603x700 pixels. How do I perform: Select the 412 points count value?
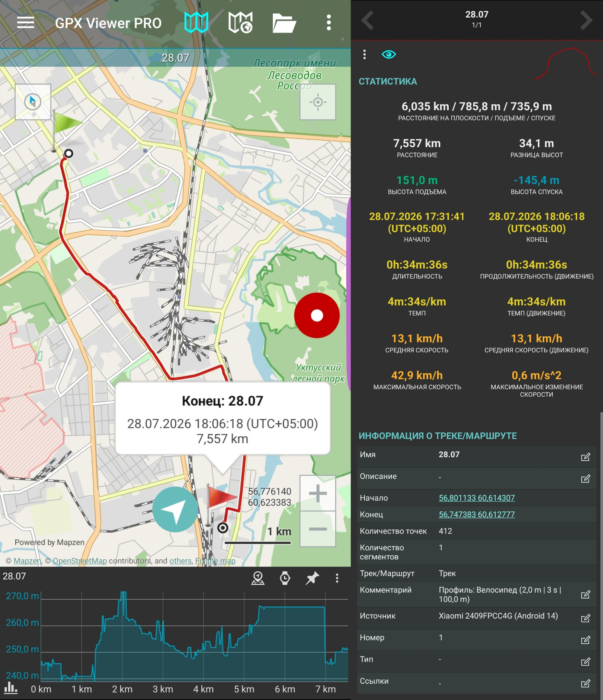(445, 531)
